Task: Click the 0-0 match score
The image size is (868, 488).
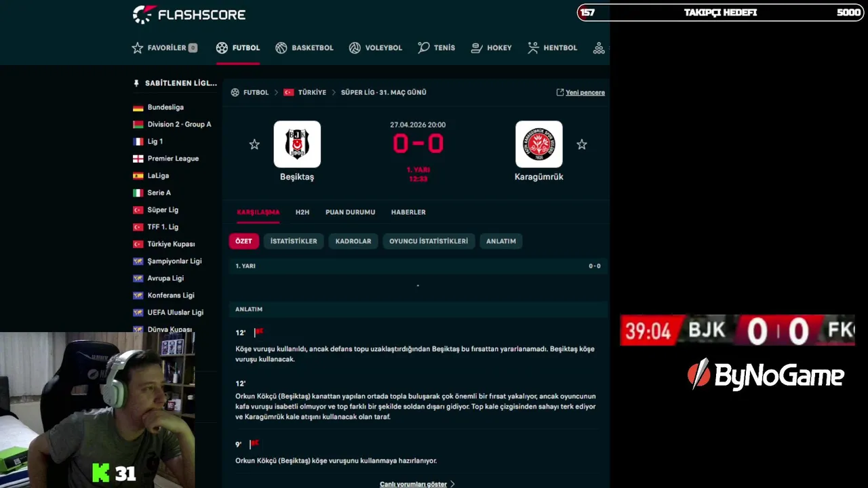Action: point(418,144)
